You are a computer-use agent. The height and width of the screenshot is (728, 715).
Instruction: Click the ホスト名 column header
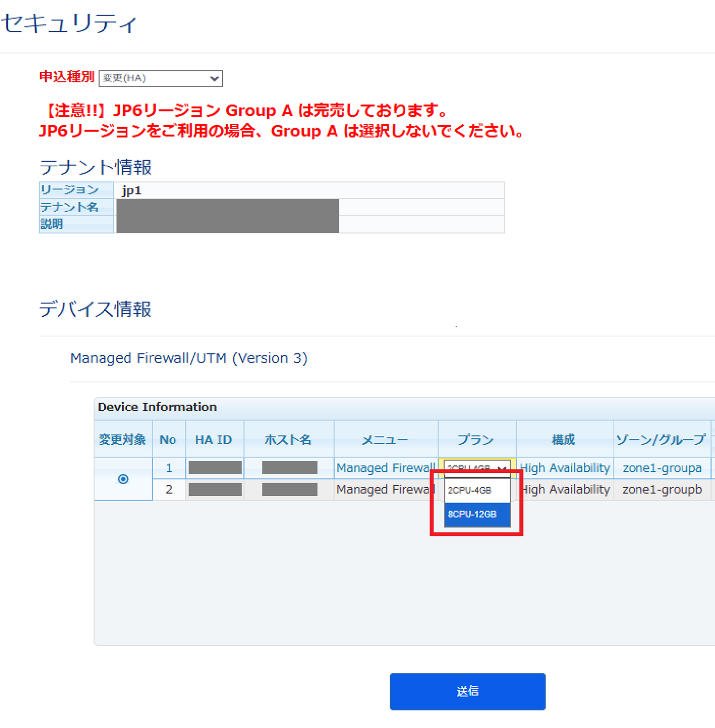point(288,440)
